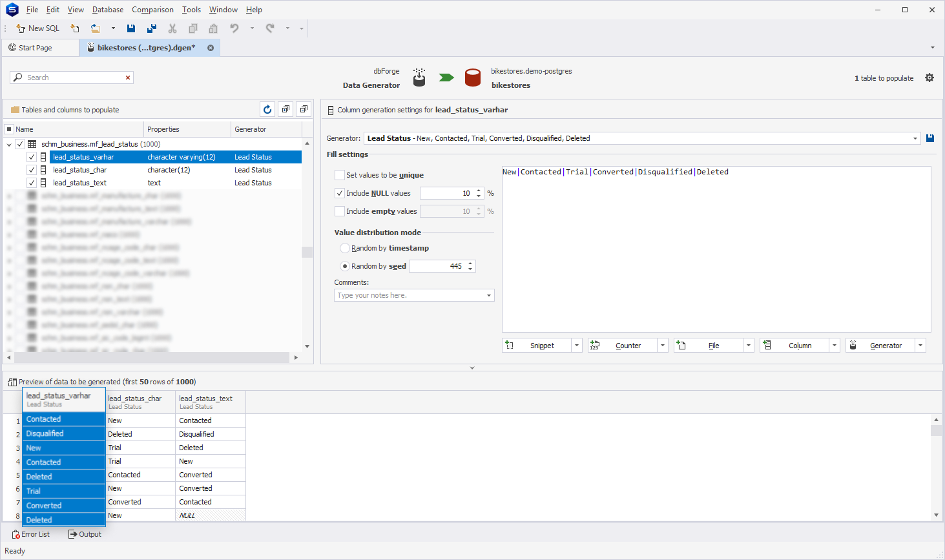
Task: Toggle checkbox for mf_lead_status table
Action: pyautogui.click(x=20, y=144)
